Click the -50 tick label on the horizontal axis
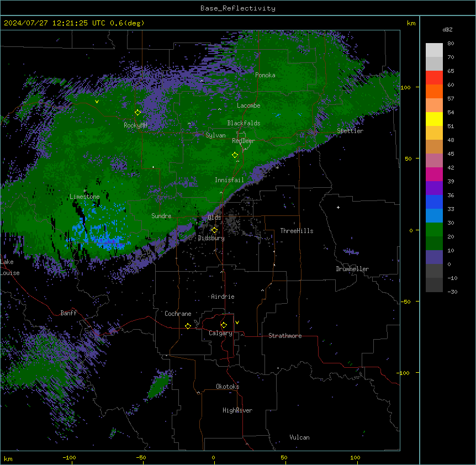476x465 pixels. (141, 458)
